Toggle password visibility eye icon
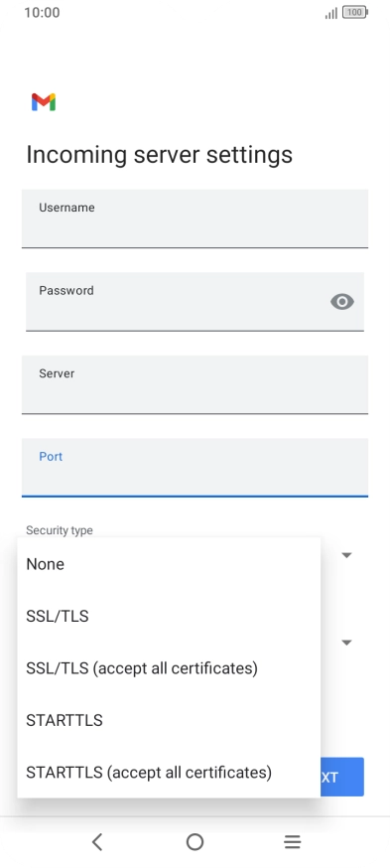The image size is (390, 868). (x=342, y=302)
